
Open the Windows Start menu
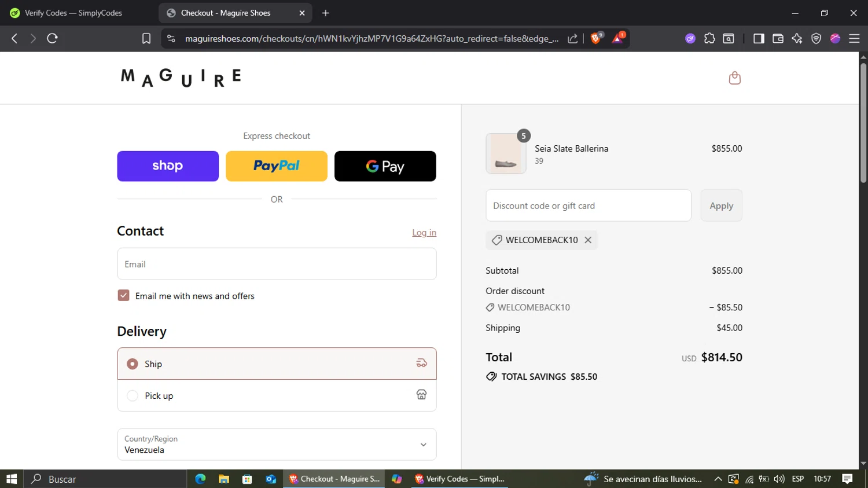(12, 479)
